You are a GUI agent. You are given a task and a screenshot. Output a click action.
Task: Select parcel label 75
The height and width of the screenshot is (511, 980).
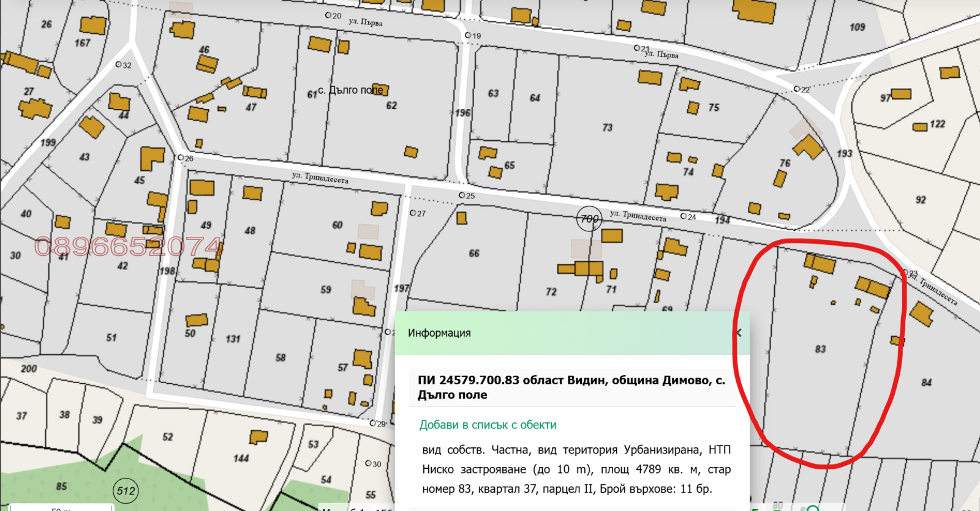tap(714, 107)
